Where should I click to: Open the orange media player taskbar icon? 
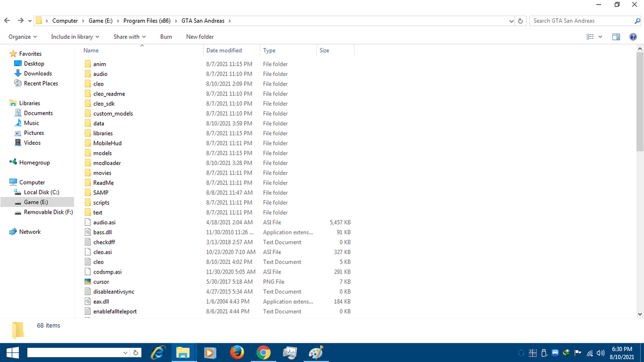tap(210, 352)
